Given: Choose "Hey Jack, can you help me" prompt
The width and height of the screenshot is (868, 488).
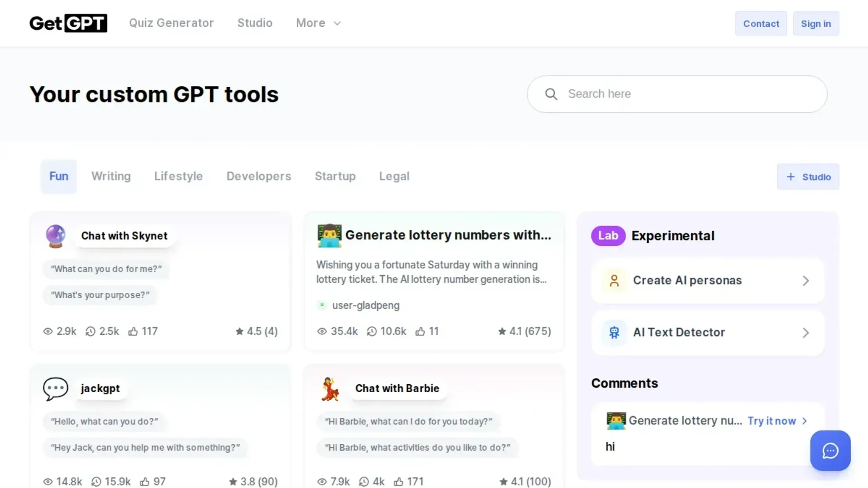Looking at the screenshot, I should 145,448.
